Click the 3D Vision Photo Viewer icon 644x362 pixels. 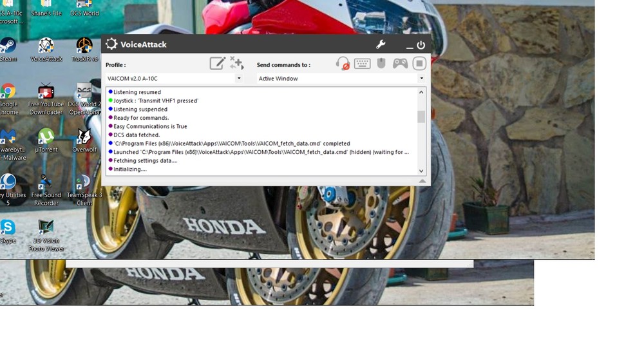pos(46,236)
